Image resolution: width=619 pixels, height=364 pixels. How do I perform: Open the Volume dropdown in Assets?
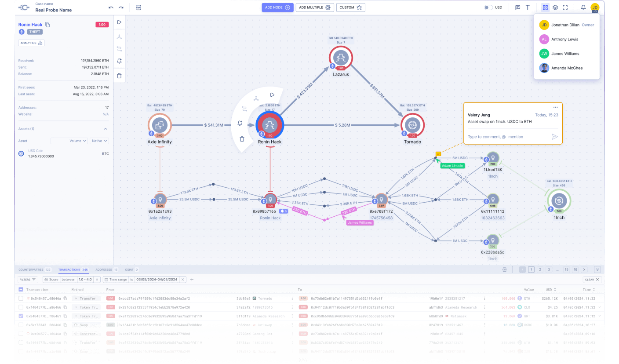click(x=69, y=141)
